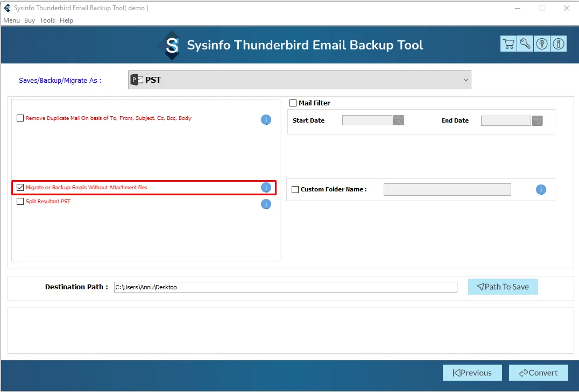The width and height of the screenshot is (579, 392).
Task: Click the Destination Path text field
Action: 285,287
